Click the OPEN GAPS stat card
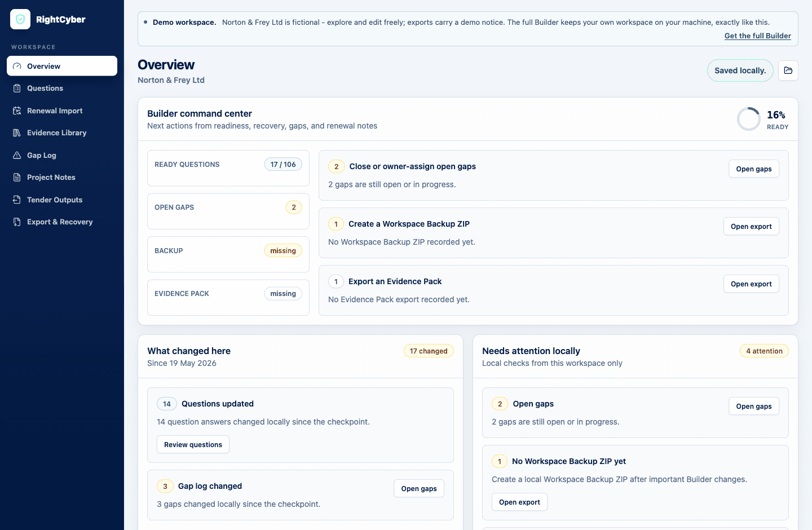This screenshot has height=530, width=812. (x=228, y=211)
